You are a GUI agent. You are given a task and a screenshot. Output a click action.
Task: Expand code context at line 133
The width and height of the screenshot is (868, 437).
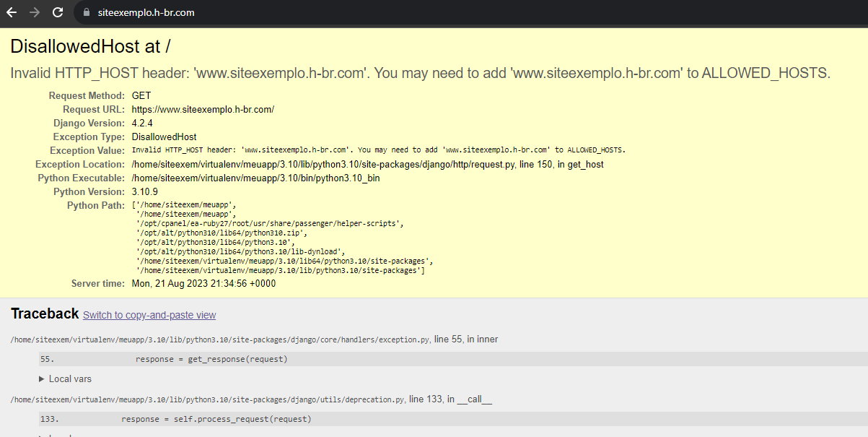click(216, 419)
